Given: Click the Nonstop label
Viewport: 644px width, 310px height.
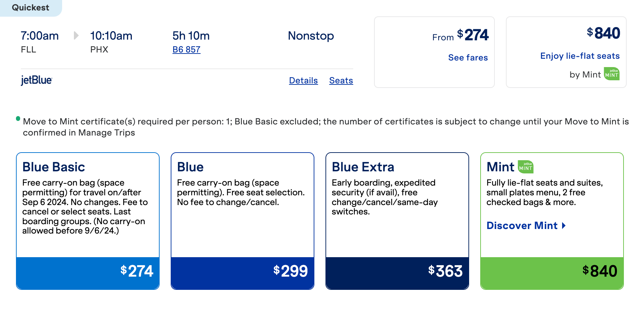Looking at the screenshot, I should point(311,35).
